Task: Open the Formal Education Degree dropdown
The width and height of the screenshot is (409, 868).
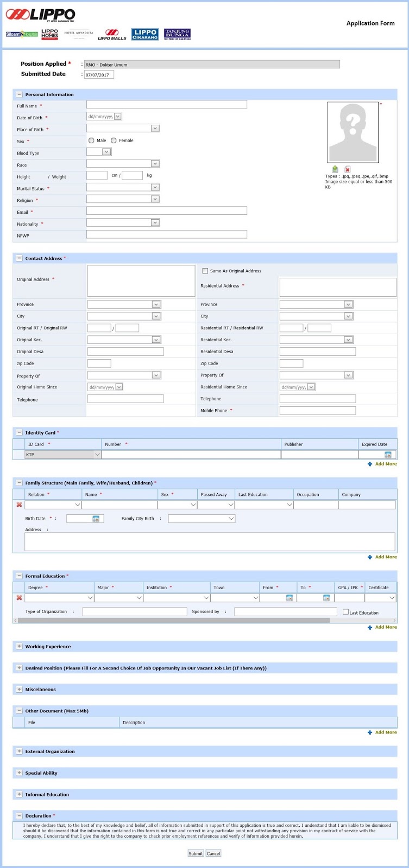Action: click(60, 598)
